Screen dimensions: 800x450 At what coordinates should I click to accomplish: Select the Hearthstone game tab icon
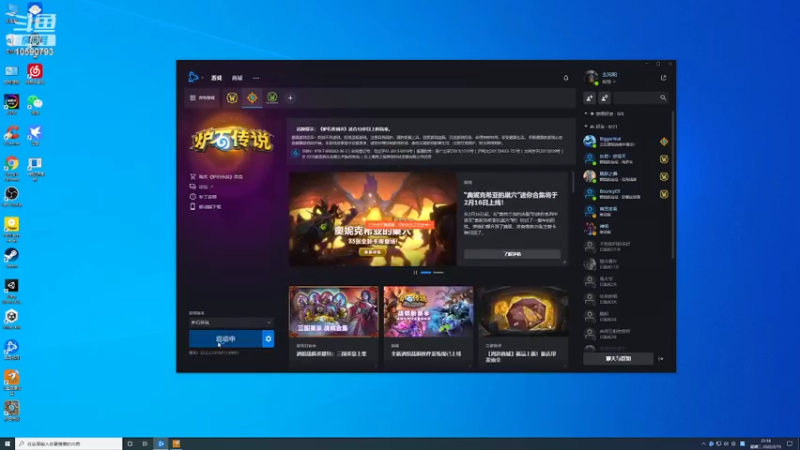[x=252, y=97]
